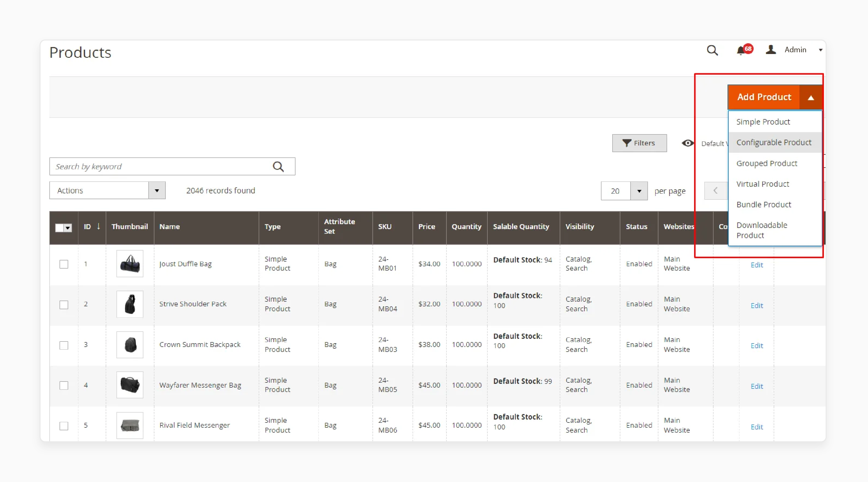The image size is (868, 482).
Task: Select the Rival Field Messenger row checkbox
Action: click(64, 426)
